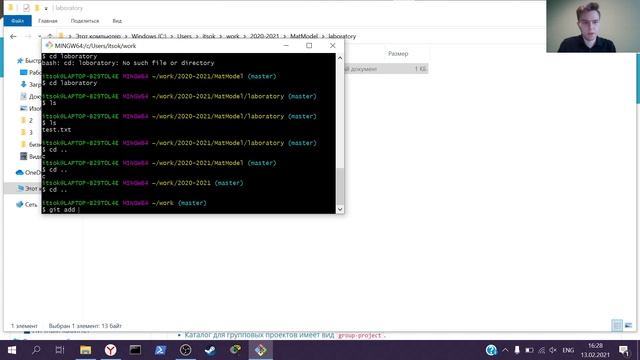Click the Git Bash terminal scrollbar thumb

pyautogui.click(x=340, y=186)
